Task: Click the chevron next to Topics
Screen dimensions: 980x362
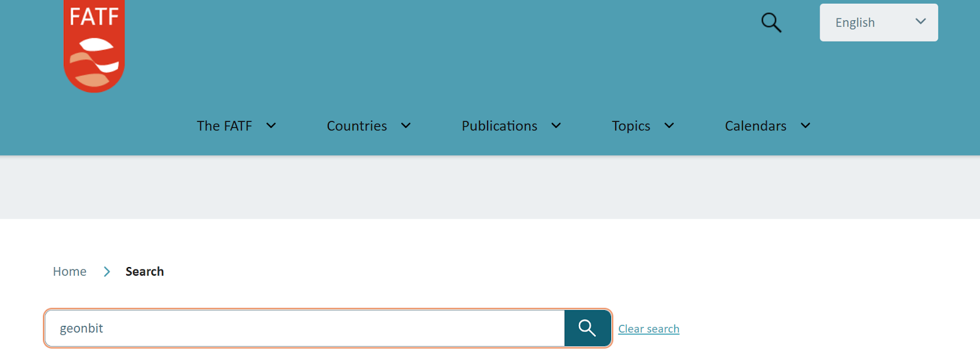Action: coord(669,126)
